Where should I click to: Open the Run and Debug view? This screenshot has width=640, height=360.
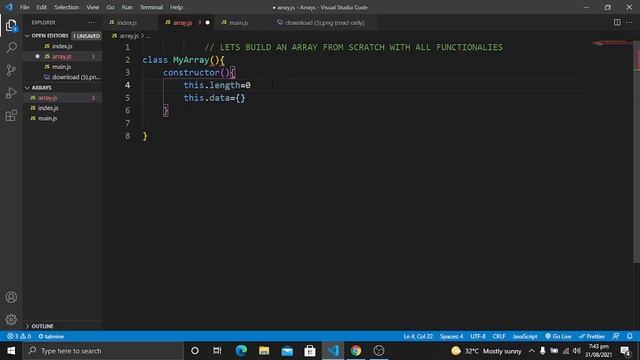pos(11,93)
